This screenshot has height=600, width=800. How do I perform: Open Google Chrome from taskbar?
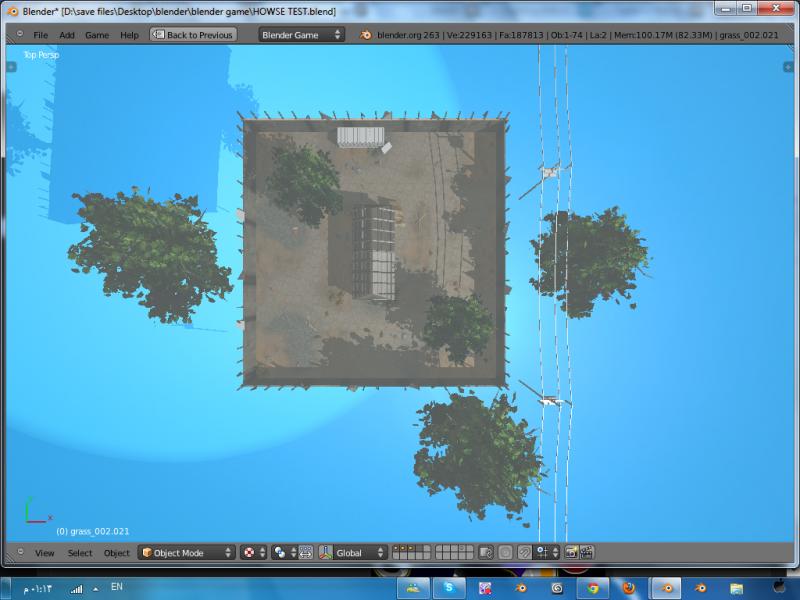pos(593,588)
